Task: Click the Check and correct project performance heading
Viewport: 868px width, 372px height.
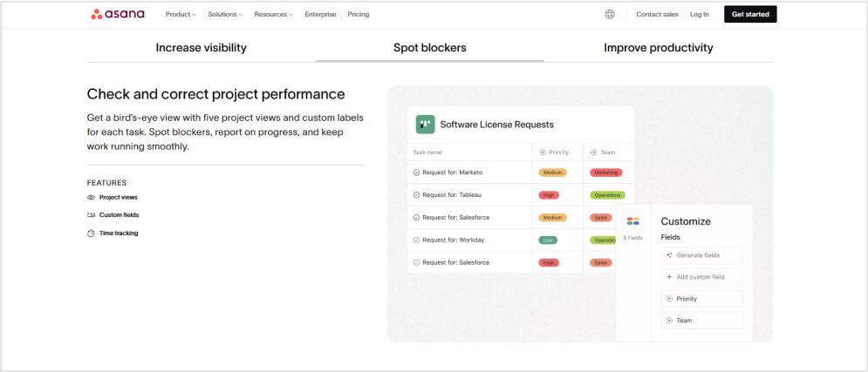Action: pyautogui.click(x=215, y=94)
